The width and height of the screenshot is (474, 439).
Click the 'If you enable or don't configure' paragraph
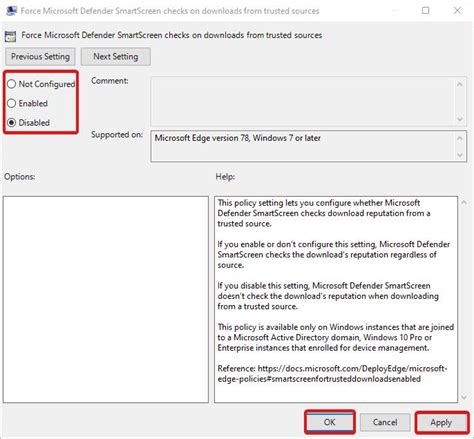(334, 255)
